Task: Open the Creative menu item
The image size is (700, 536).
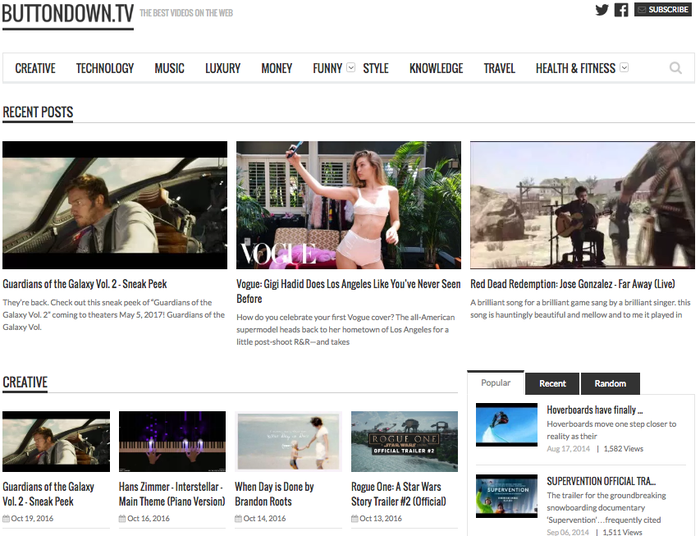Action: point(35,68)
